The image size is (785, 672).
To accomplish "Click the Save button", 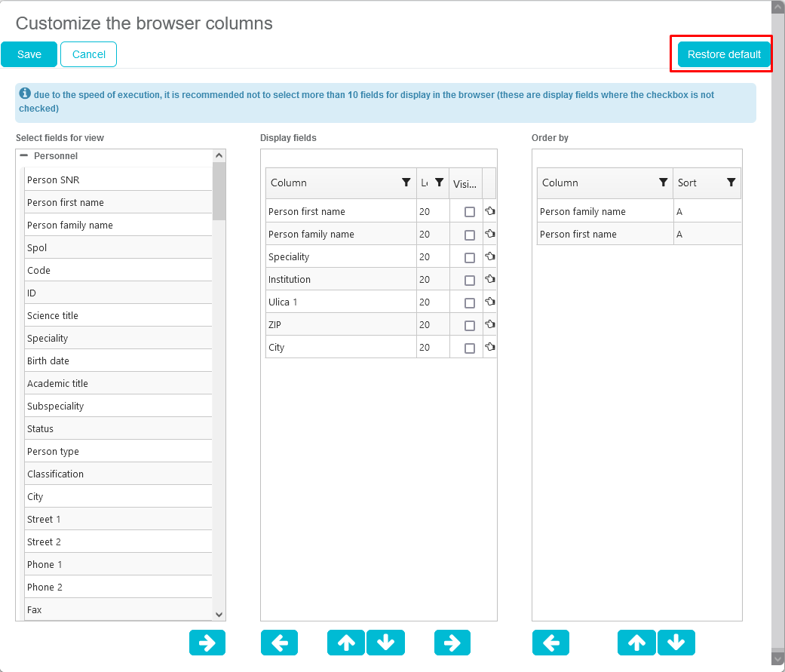I will (x=29, y=54).
